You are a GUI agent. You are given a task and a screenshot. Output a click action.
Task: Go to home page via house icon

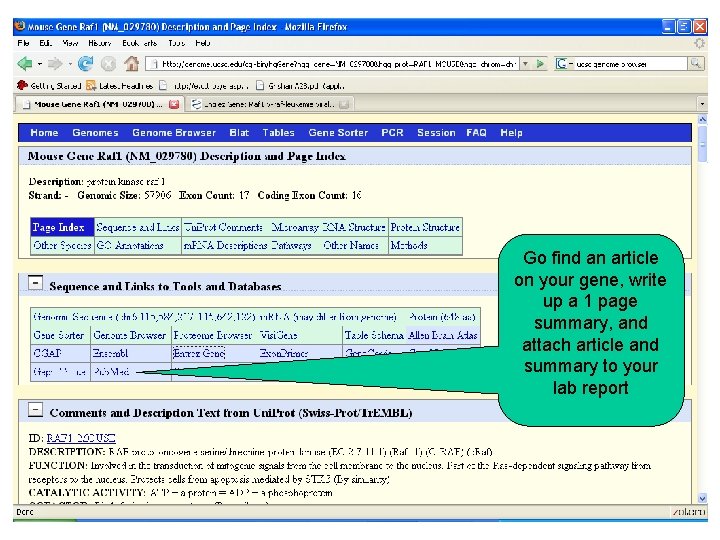132,63
